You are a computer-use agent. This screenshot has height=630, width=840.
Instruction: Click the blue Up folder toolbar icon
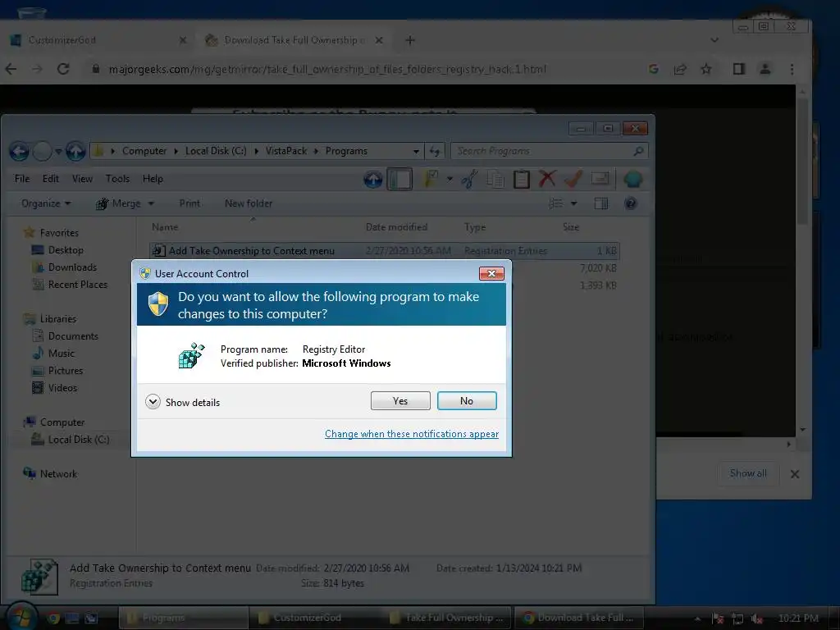coord(373,179)
